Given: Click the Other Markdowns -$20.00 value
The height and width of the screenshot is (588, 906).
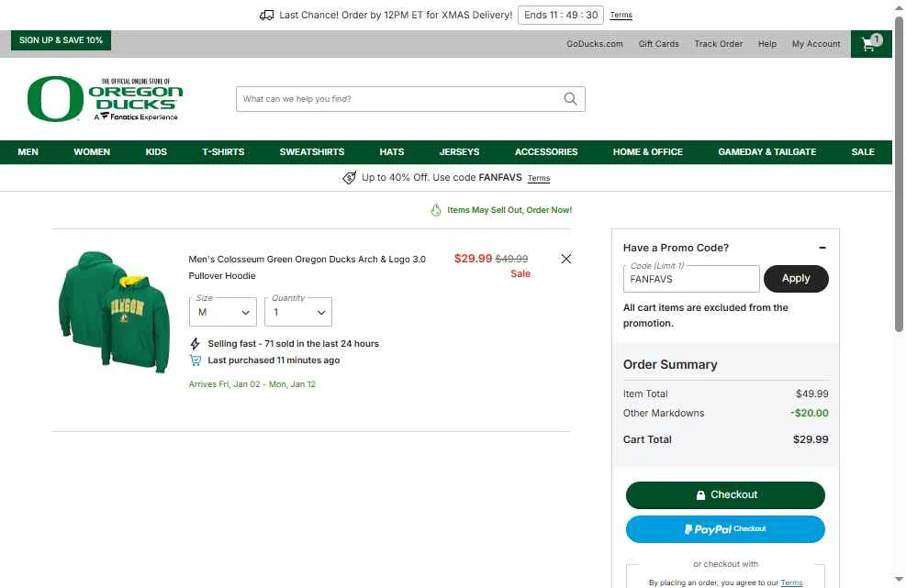Looking at the screenshot, I should point(810,413).
